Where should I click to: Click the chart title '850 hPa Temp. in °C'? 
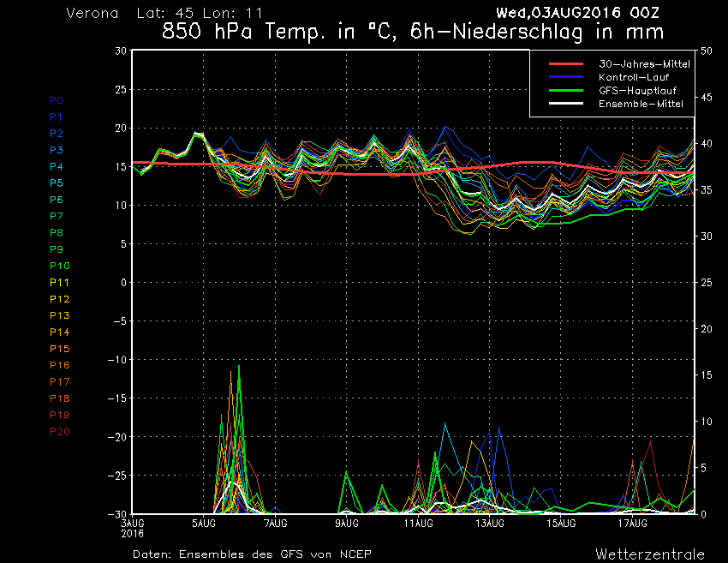click(x=278, y=32)
